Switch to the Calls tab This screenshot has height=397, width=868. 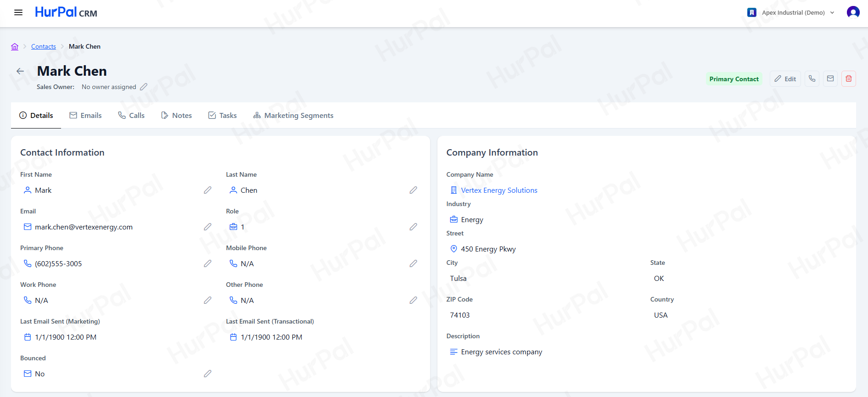click(x=131, y=116)
